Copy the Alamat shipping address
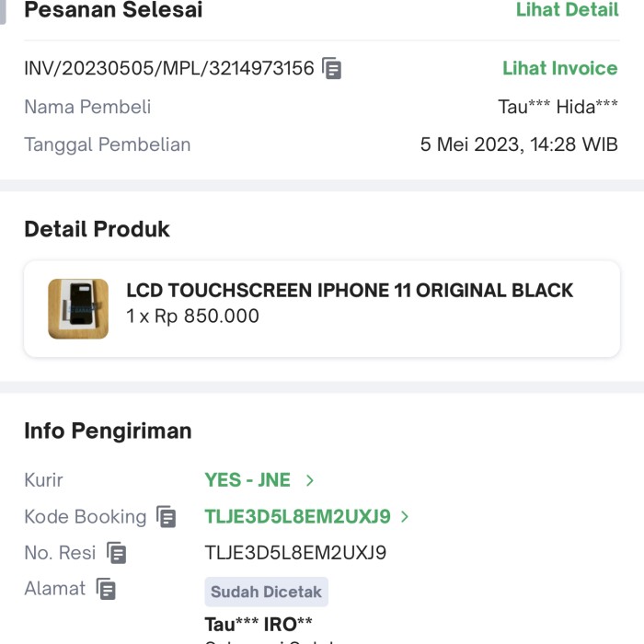The width and height of the screenshot is (644, 644). 107,589
